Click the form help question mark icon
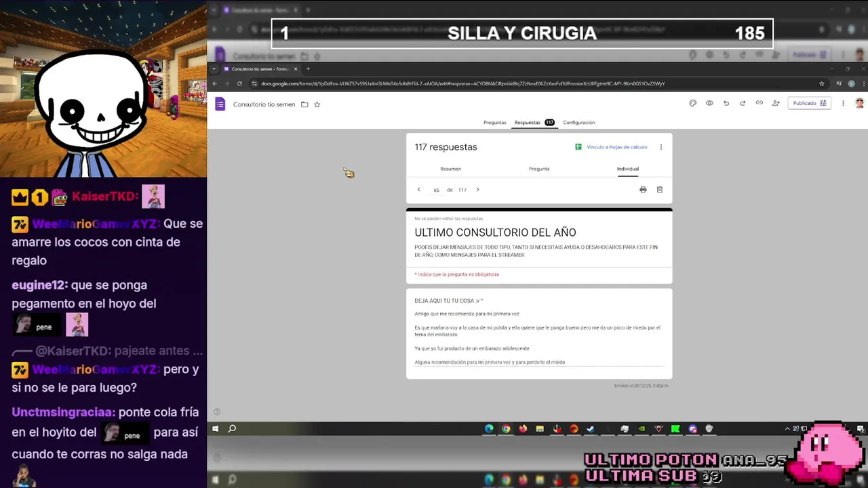 click(x=217, y=411)
